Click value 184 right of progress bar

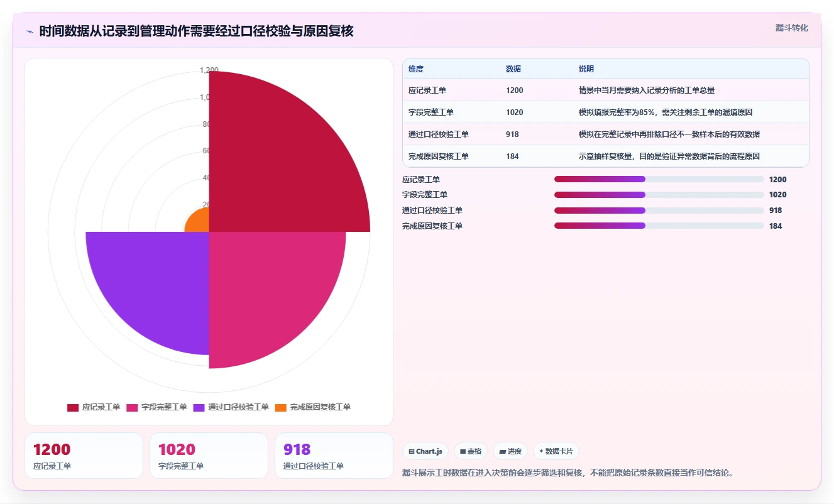pos(776,226)
